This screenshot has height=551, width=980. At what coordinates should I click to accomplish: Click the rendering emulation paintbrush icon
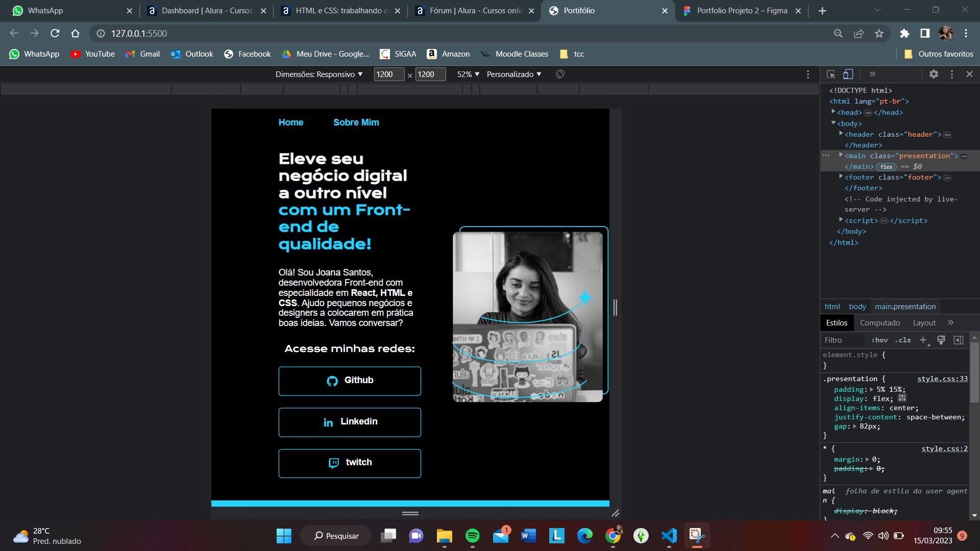pos(941,340)
